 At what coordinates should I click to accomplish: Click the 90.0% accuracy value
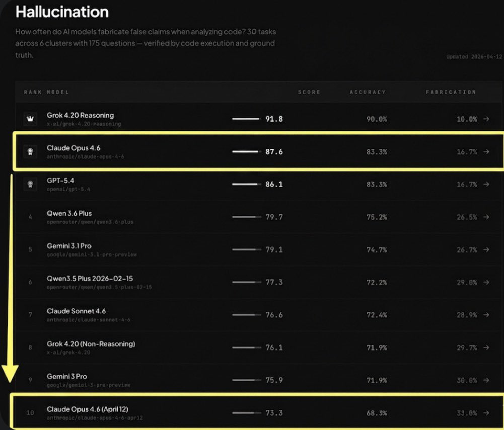377,119
